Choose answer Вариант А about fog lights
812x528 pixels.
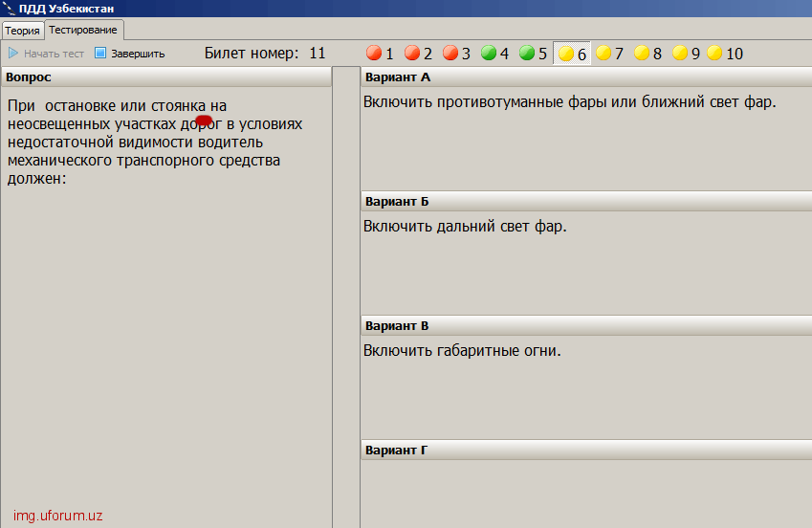pyautogui.click(x=569, y=102)
